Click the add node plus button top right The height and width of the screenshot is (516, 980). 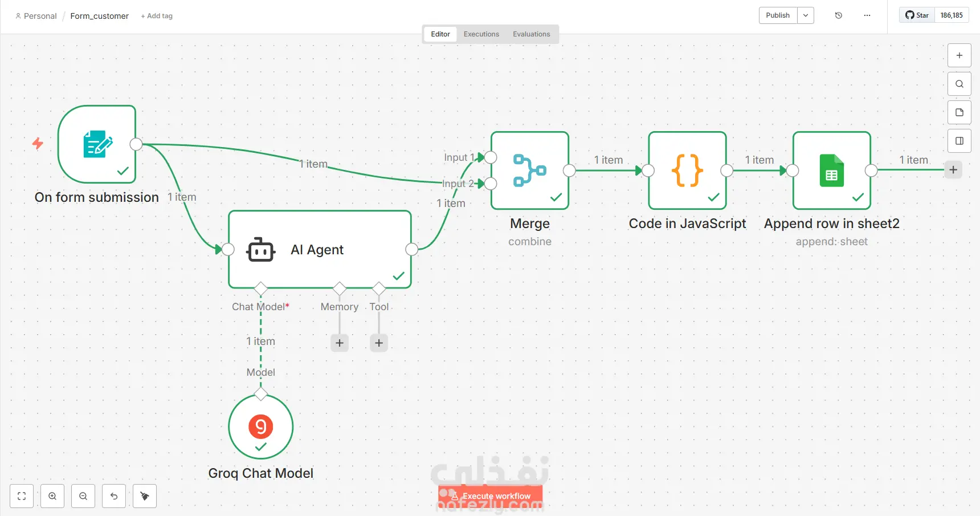pos(959,55)
